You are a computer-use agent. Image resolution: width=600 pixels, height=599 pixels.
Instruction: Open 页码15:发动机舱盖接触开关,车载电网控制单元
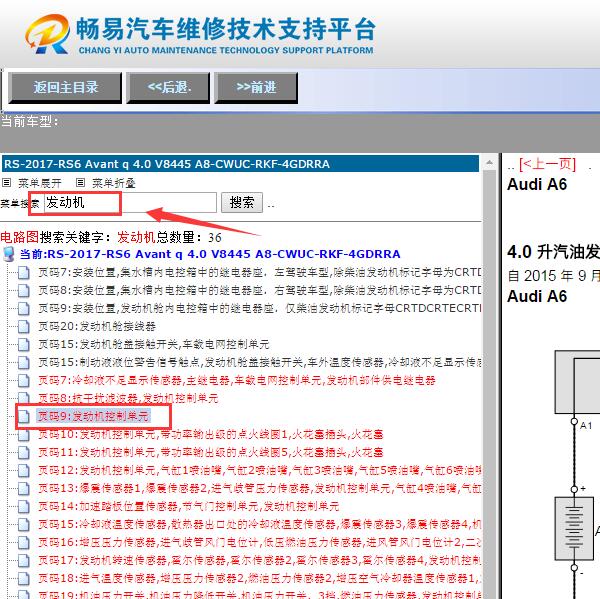coord(154,344)
